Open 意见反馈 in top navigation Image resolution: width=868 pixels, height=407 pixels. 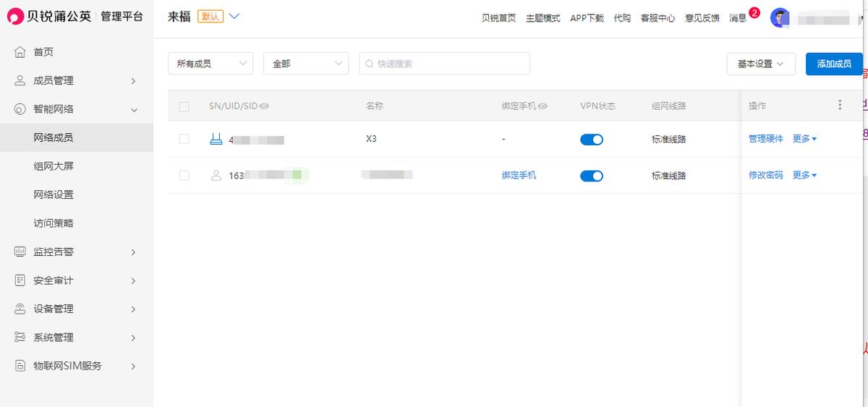702,18
